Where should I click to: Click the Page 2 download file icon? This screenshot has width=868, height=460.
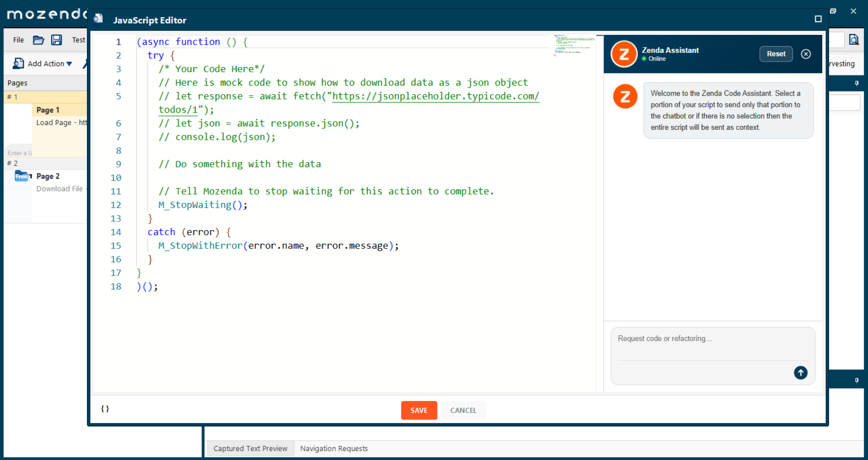pos(23,176)
